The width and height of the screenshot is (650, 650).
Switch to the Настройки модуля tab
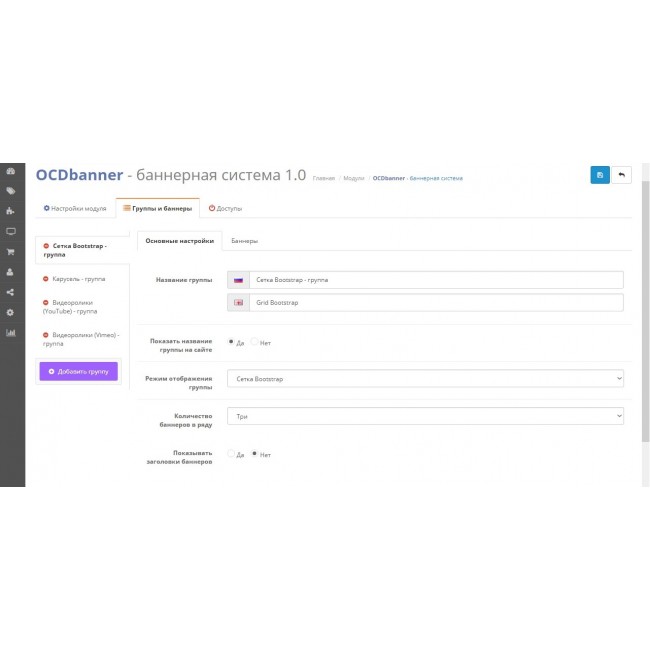(75, 208)
